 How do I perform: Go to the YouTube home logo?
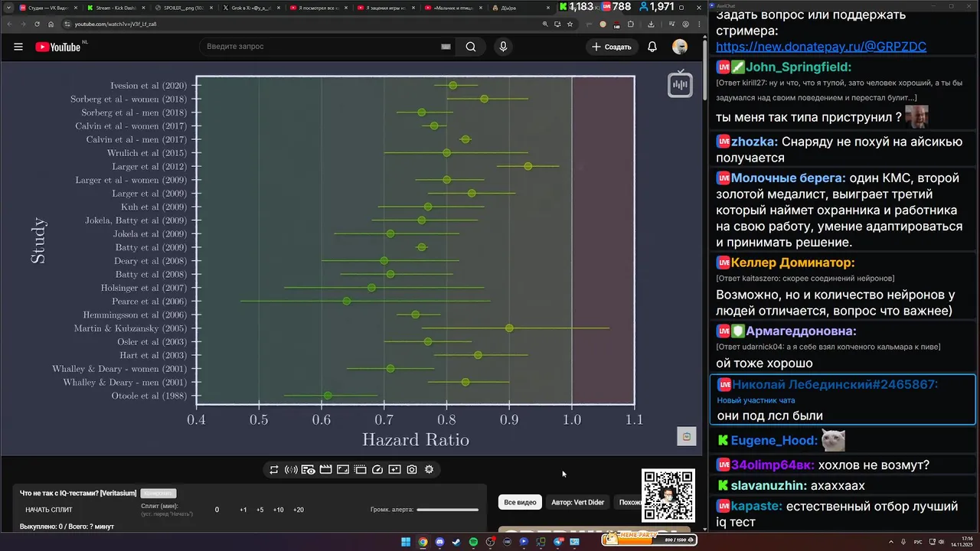[57, 47]
